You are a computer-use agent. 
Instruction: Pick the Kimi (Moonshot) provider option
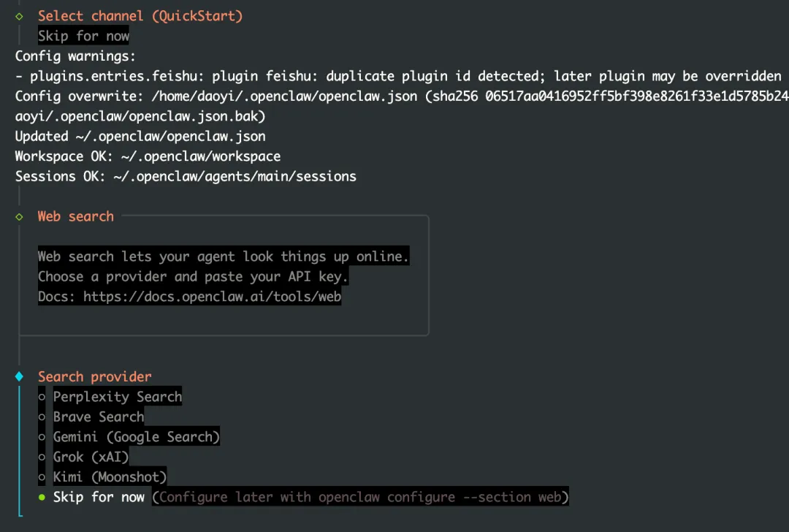click(102, 477)
